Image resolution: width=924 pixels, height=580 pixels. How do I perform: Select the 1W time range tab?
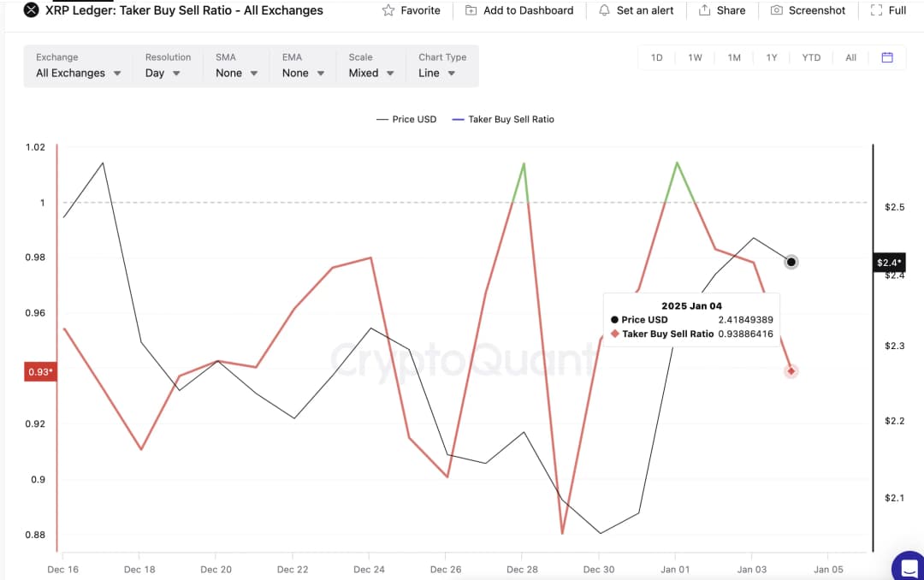pyautogui.click(x=695, y=57)
